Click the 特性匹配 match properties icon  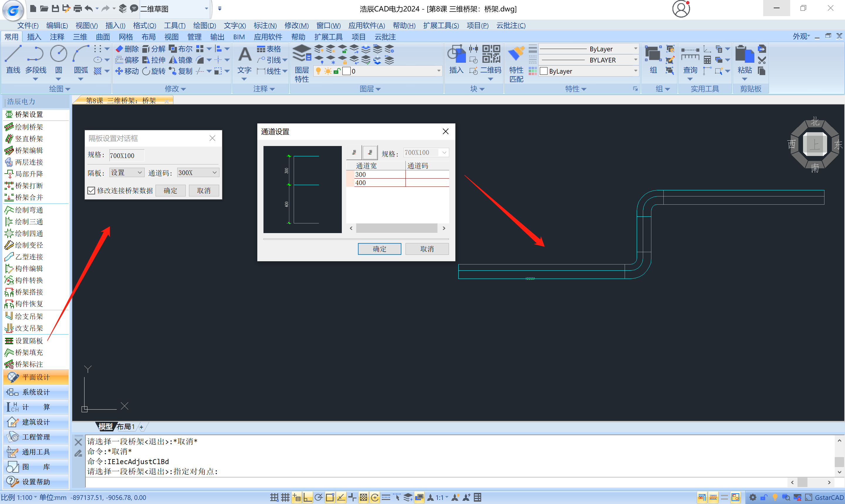516,54
